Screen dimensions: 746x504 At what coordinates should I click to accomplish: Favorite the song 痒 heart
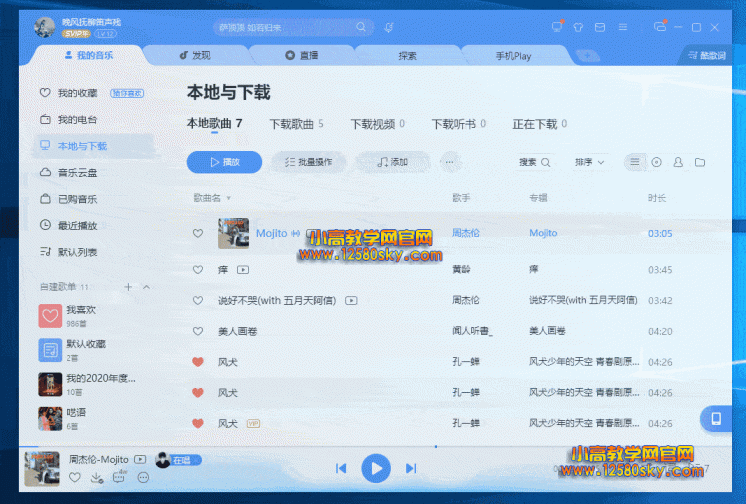pos(198,270)
